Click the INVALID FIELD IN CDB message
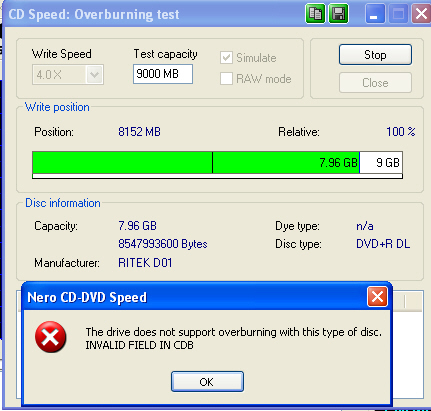431x411 pixels. (x=139, y=345)
